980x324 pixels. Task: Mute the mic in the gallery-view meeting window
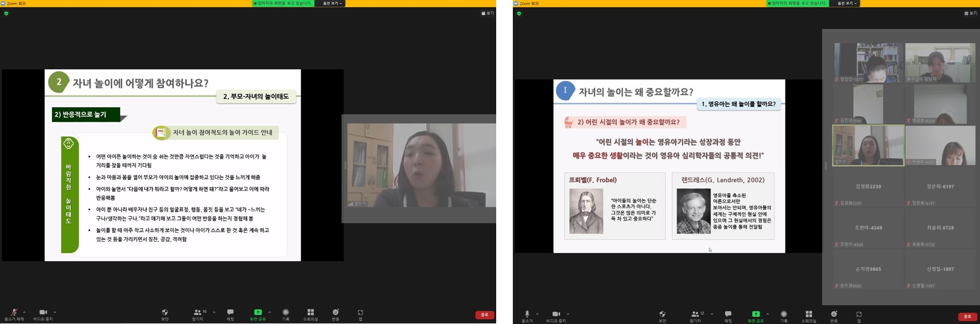[527, 314]
